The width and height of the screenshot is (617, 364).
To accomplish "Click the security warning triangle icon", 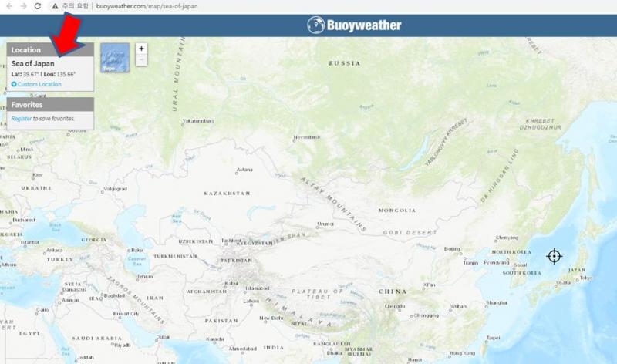I will click(55, 6).
